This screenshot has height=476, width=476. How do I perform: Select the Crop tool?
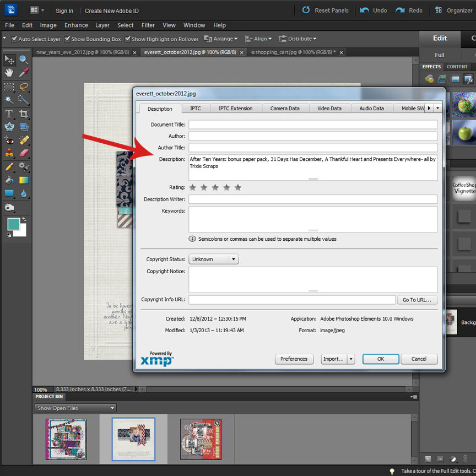(x=24, y=114)
